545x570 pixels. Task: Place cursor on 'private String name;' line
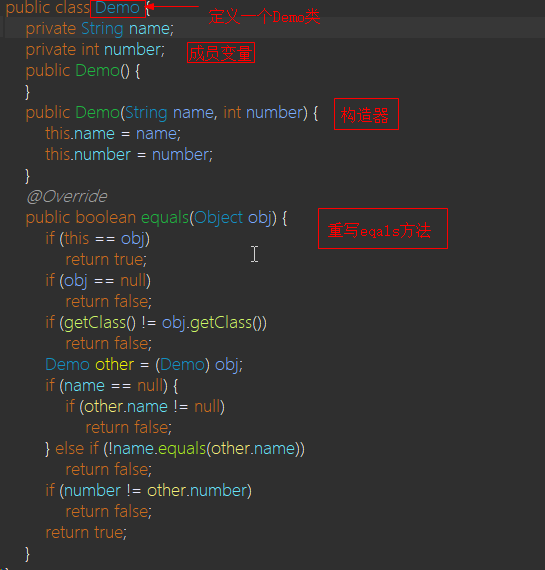click(100, 29)
